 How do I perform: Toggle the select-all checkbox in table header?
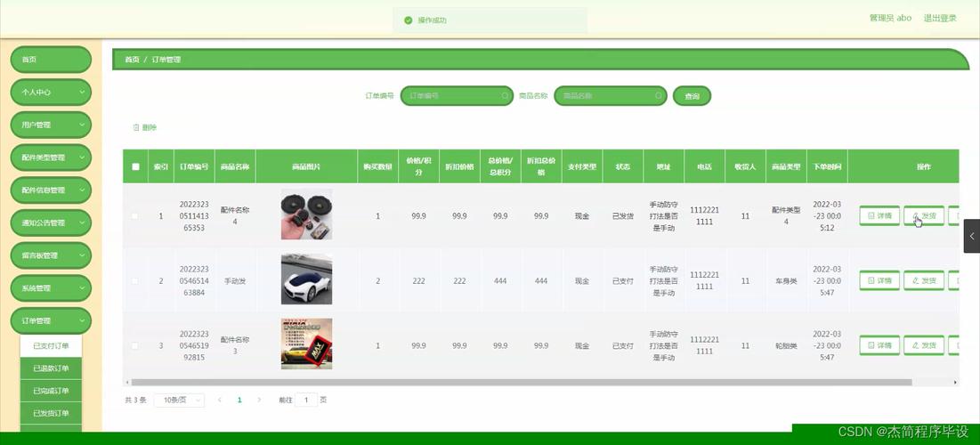(x=136, y=166)
